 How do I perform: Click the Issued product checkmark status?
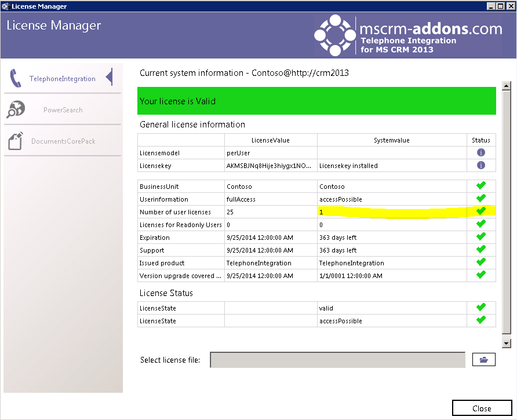pos(481,262)
